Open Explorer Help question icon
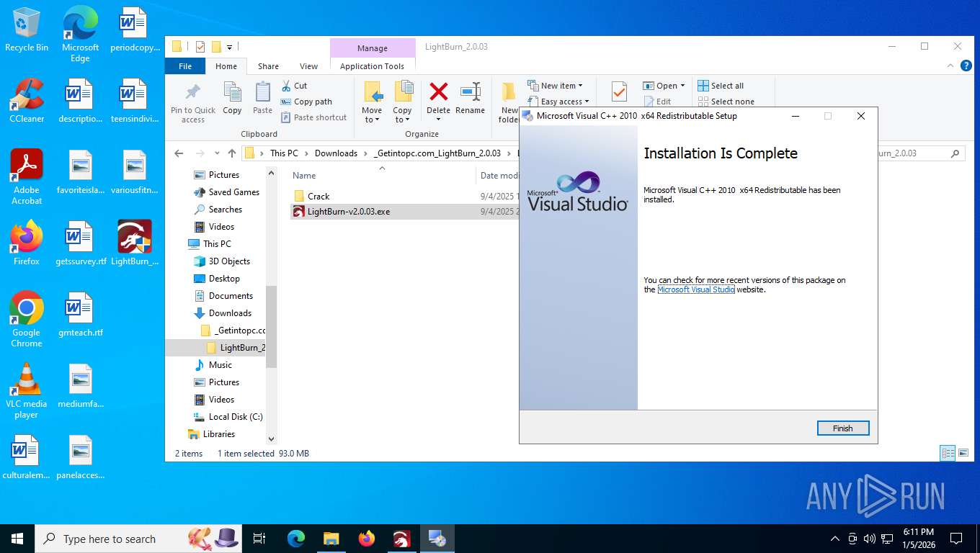This screenshot has height=553, width=980. pyautogui.click(x=966, y=66)
